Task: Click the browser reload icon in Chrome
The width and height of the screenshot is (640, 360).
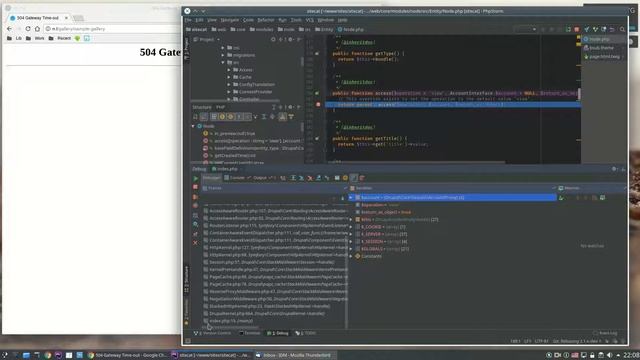Action: coord(28,29)
